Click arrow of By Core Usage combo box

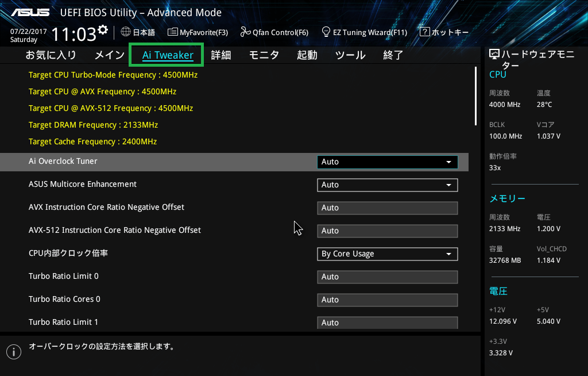point(448,254)
